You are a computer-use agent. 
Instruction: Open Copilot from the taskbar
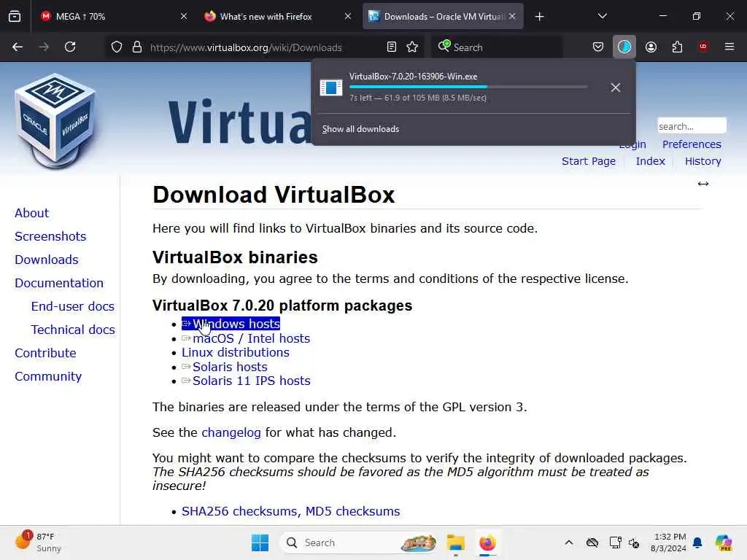pos(724,542)
